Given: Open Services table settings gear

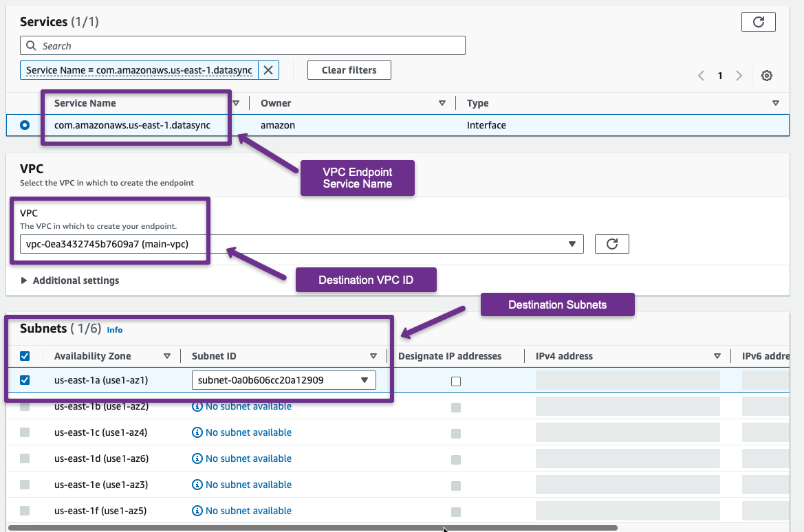Looking at the screenshot, I should pos(767,76).
